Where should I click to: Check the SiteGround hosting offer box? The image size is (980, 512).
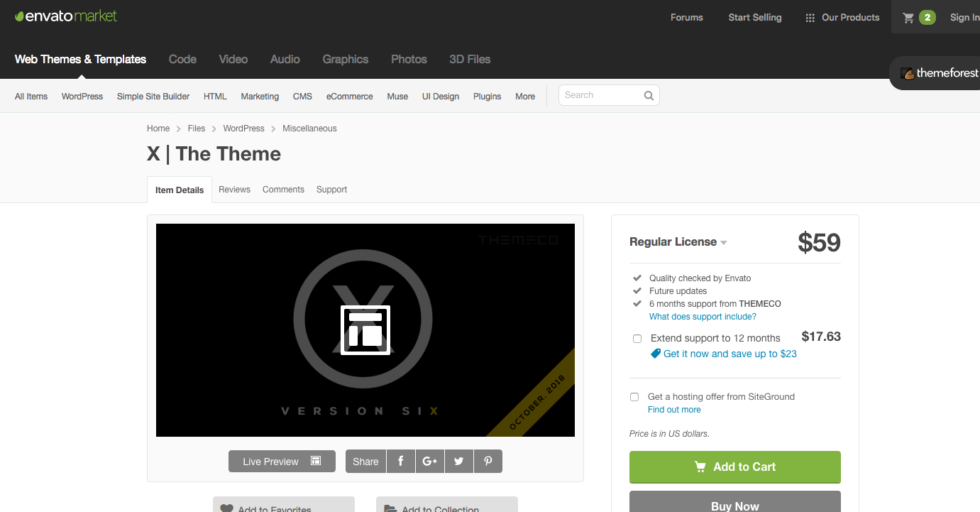tap(634, 397)
